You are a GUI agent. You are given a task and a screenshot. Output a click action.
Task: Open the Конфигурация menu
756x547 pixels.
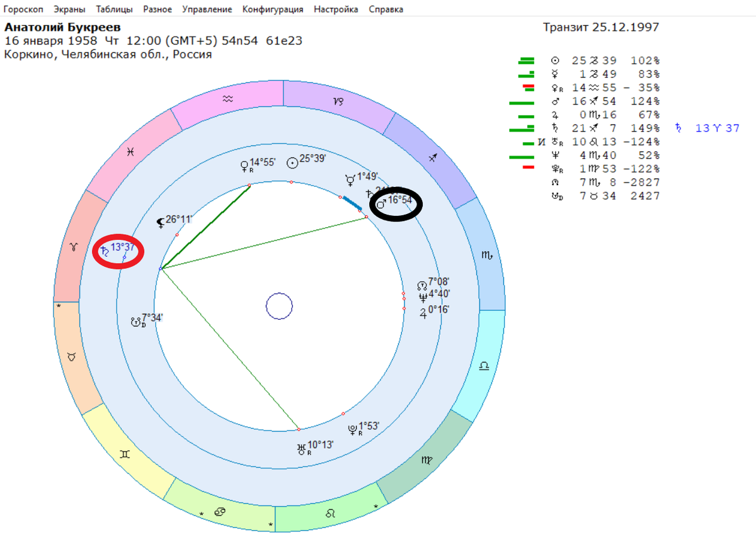[273, 9]
